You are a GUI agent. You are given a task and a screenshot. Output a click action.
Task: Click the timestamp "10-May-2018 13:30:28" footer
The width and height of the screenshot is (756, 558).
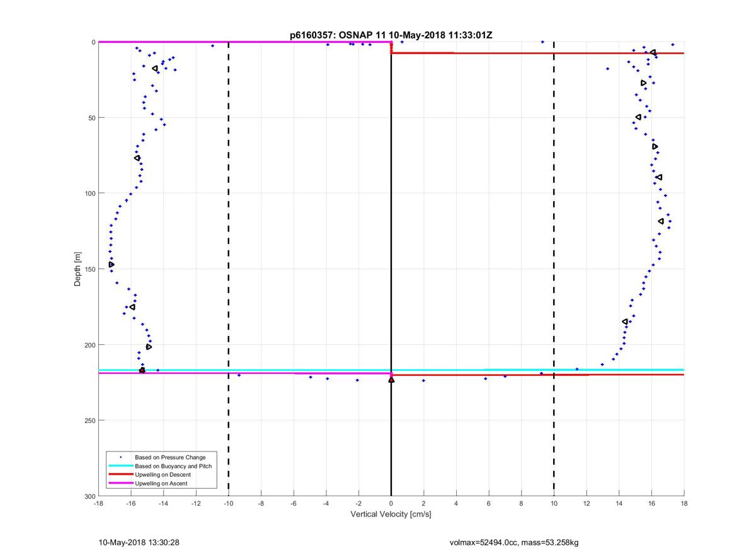[139, 542]
